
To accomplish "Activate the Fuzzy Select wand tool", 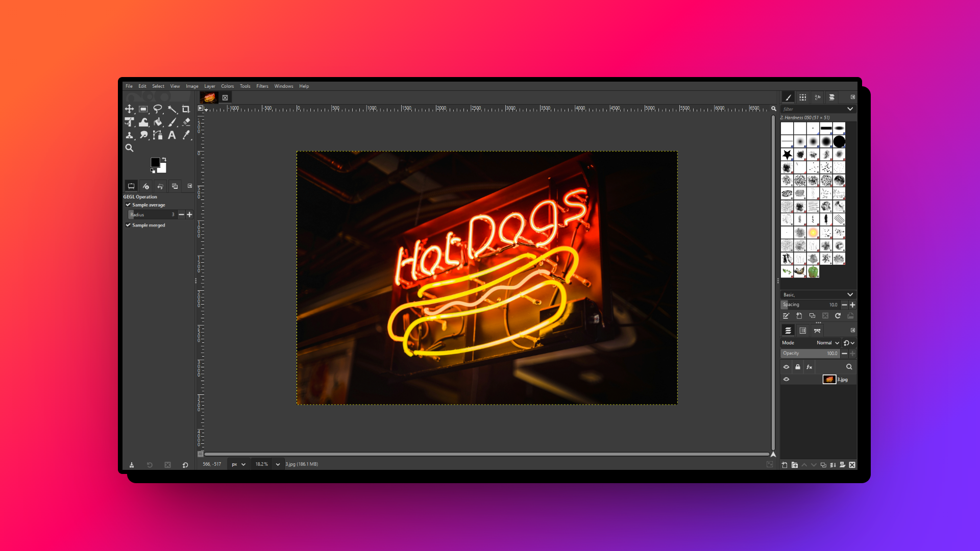I will coord(172,109).
